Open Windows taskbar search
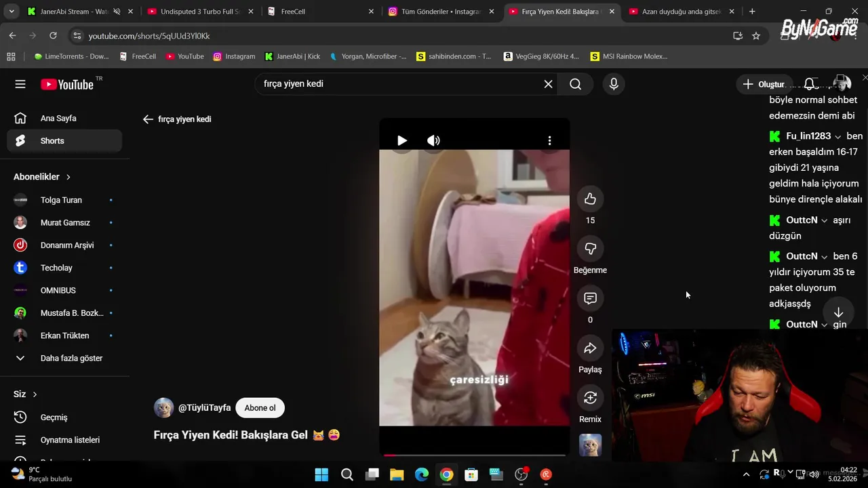Screen dimensions: 868x488 pyautogui.click(x=347, y=474)
